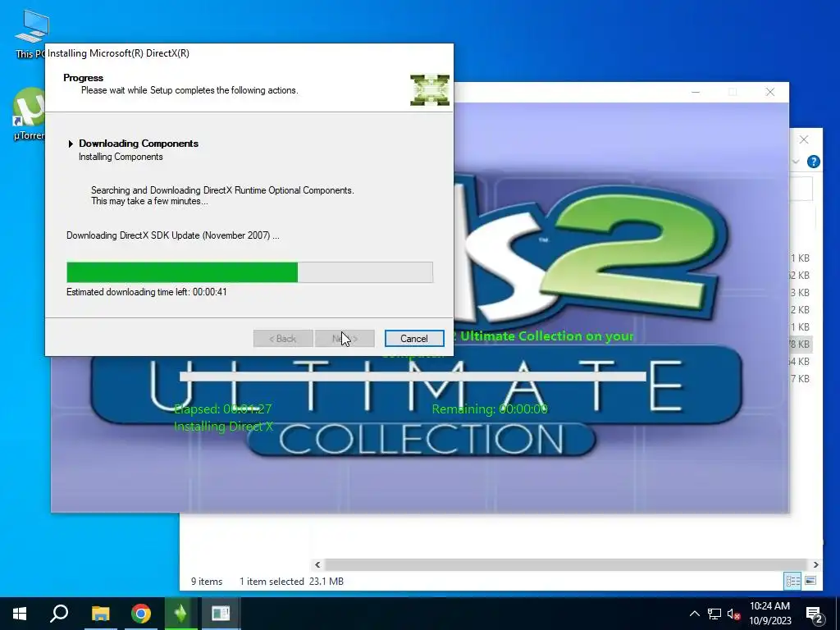Click the Downloading DirectX SDK Update status text

(172, 235)
